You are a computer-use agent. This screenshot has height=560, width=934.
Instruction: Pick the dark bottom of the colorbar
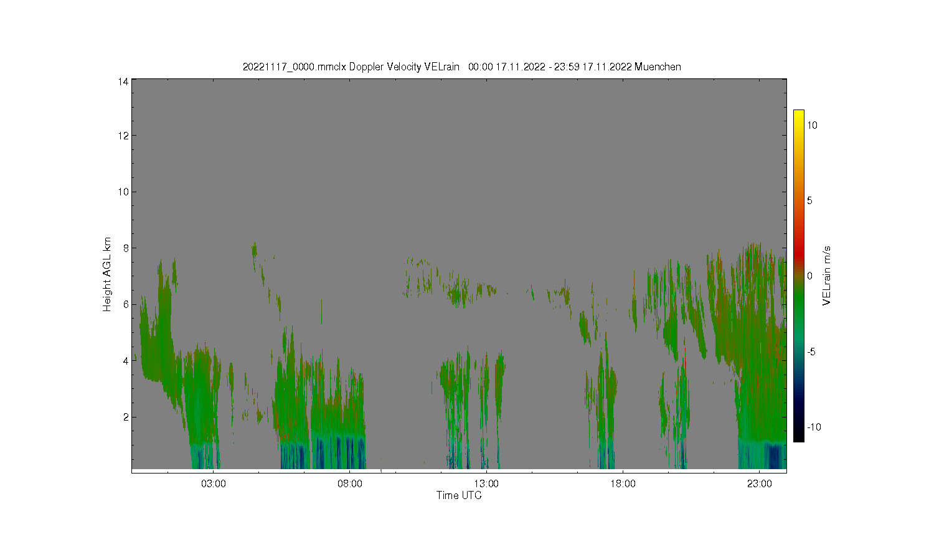tap(798, 436)
